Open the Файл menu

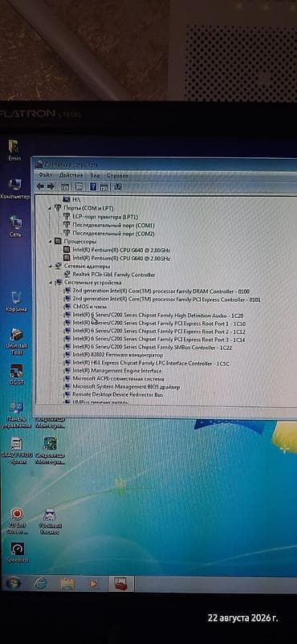(45, 175)
